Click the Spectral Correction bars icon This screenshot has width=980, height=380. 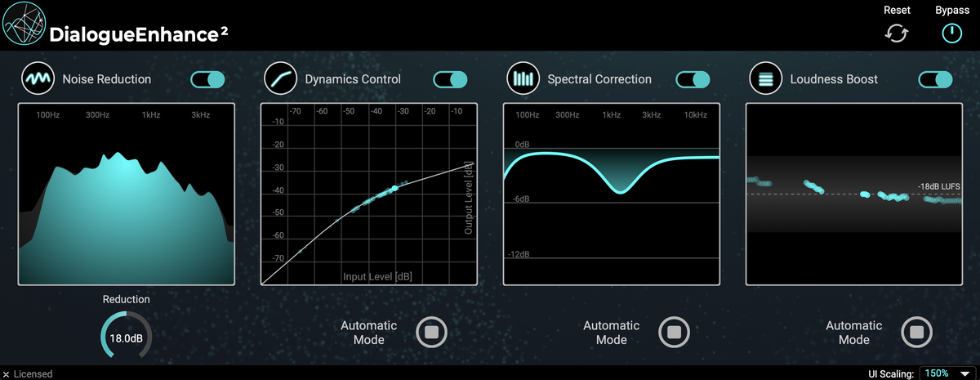click(x=523, y=79)
